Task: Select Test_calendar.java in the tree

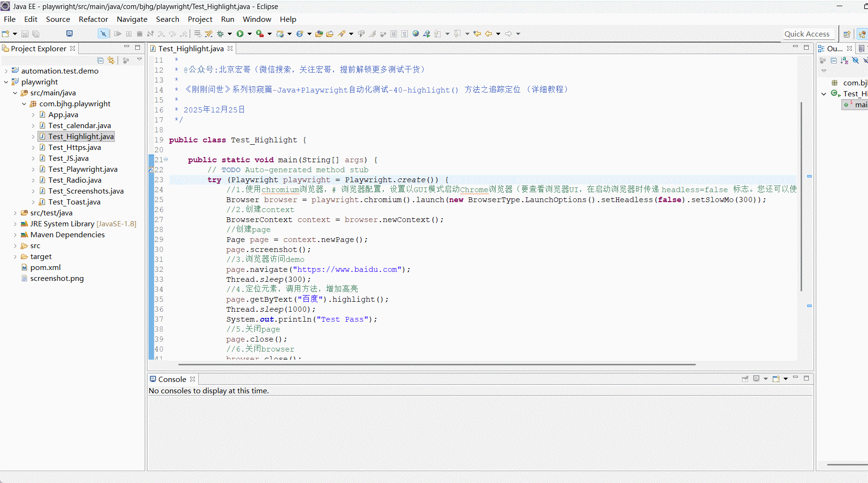Action: (79, 126)
